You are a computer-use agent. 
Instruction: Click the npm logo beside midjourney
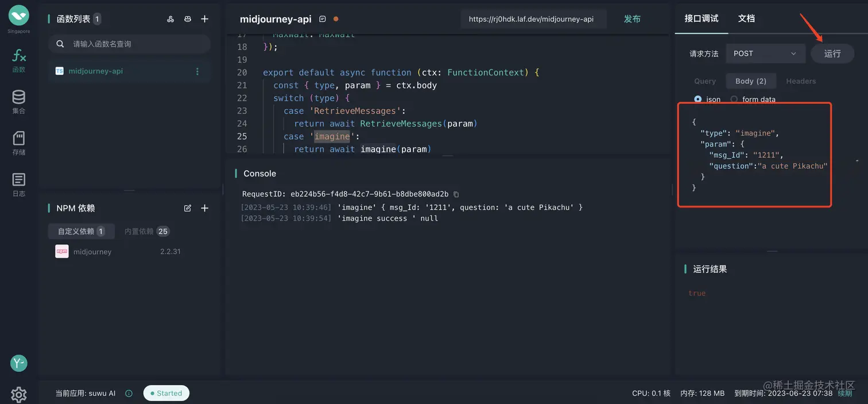point(62,252)
